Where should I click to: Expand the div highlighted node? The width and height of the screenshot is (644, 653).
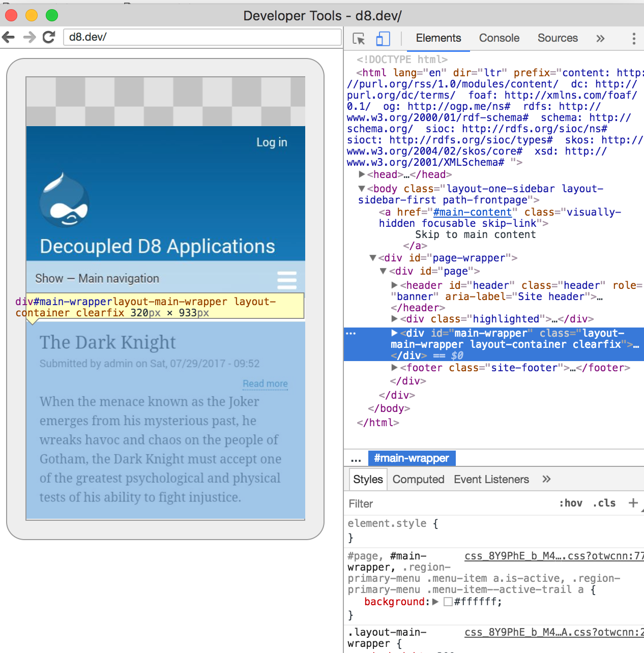click(x=394, y=319)
